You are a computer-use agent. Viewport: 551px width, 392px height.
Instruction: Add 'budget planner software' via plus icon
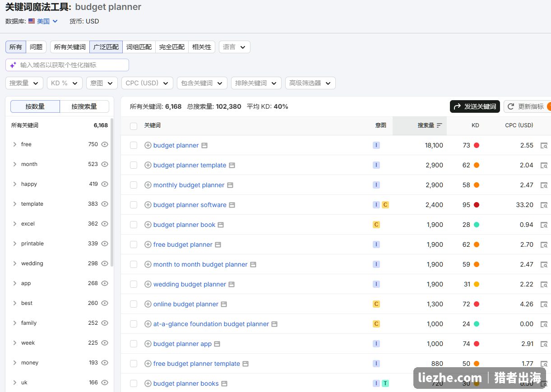[148, 205]
